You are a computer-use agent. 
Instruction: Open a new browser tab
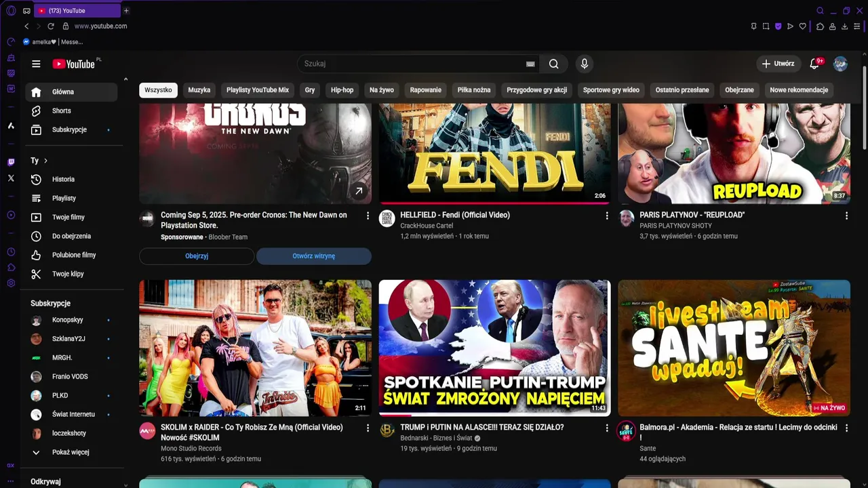point(126,10)
